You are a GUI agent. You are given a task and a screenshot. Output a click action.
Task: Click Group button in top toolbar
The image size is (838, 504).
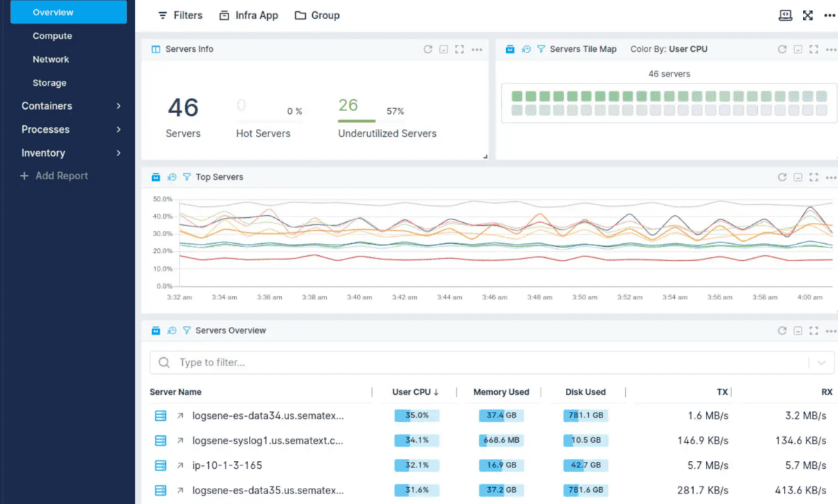318,15
